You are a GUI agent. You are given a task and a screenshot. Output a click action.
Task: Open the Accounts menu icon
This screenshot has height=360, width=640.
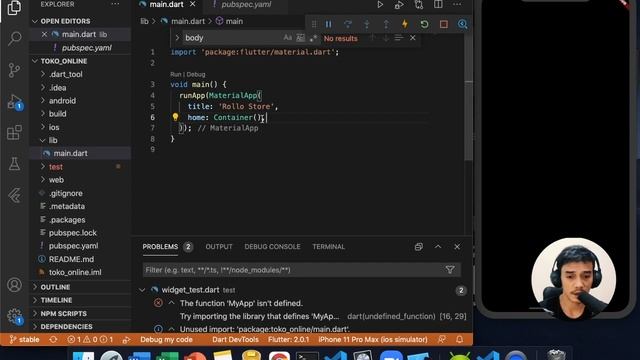14,284
